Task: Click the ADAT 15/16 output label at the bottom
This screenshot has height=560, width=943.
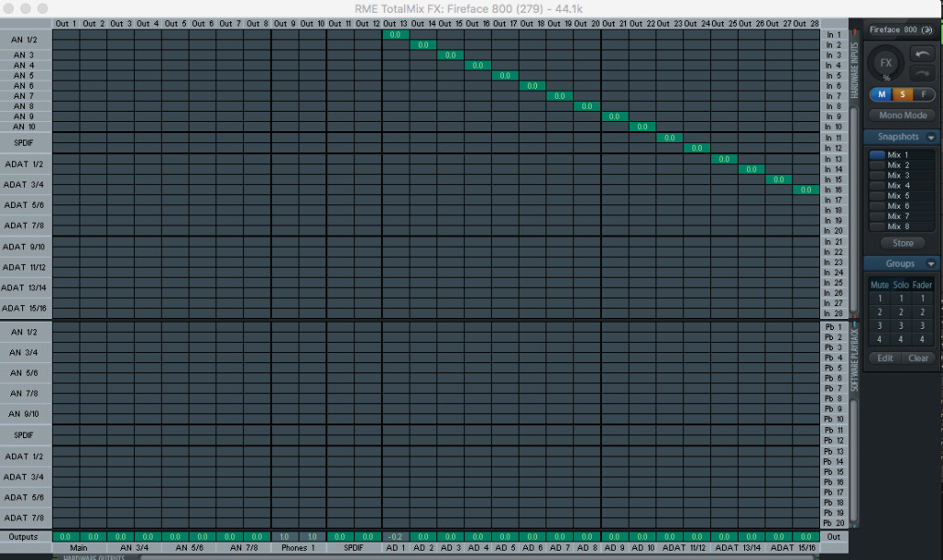Action: (792, 548)
